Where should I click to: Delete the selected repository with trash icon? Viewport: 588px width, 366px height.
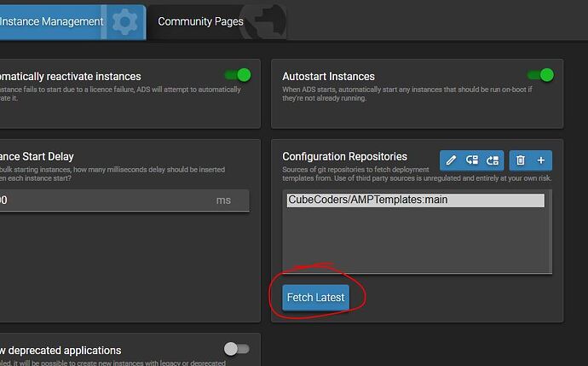click(x=520, y=160)
